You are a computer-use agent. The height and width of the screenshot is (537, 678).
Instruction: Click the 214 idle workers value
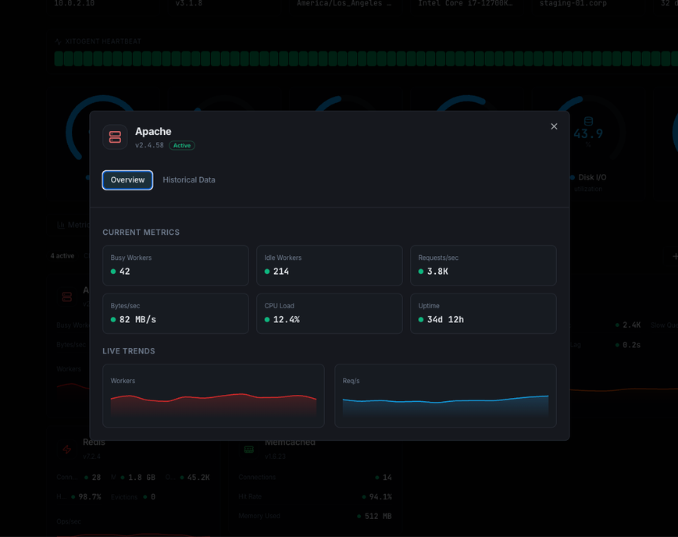point(281,272)
